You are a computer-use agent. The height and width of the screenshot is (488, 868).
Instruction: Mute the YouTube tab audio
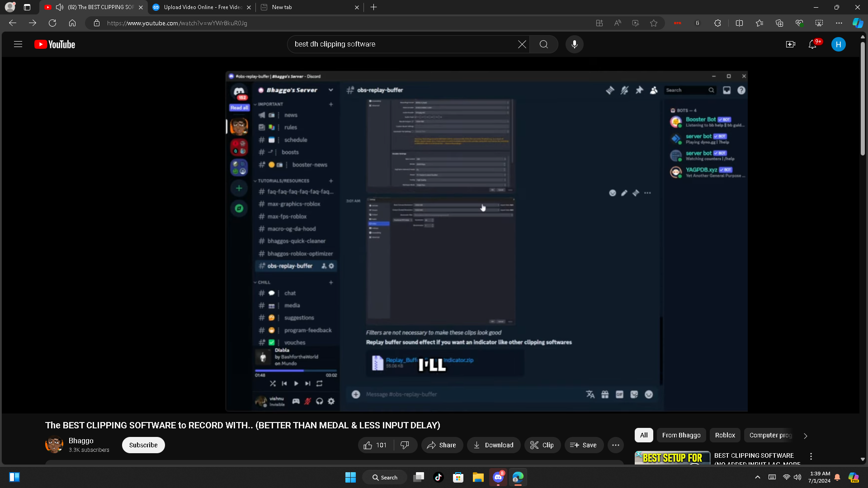tap(60, 7)
